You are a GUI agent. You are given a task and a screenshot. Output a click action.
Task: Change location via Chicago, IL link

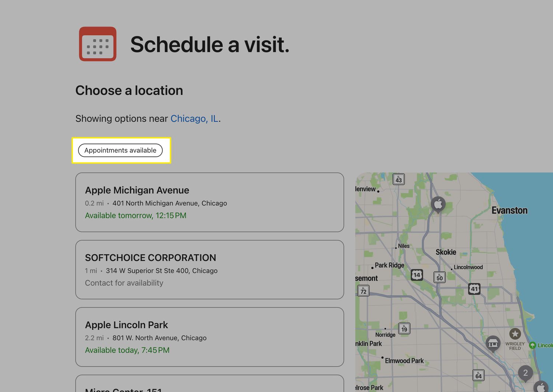point(194,119)
